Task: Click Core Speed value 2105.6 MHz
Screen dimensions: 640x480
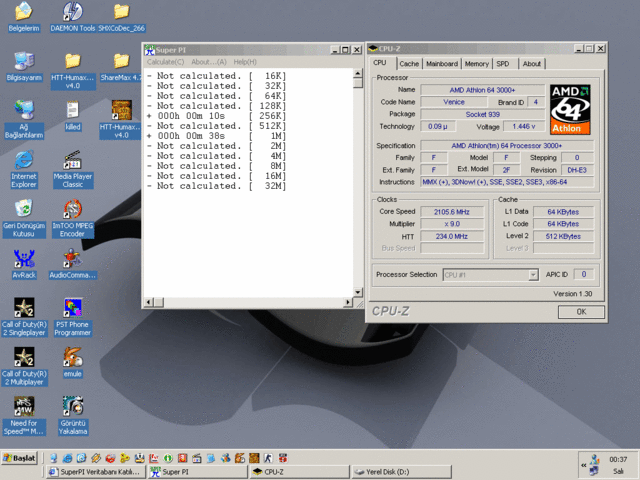Action: tap(452, 212)
